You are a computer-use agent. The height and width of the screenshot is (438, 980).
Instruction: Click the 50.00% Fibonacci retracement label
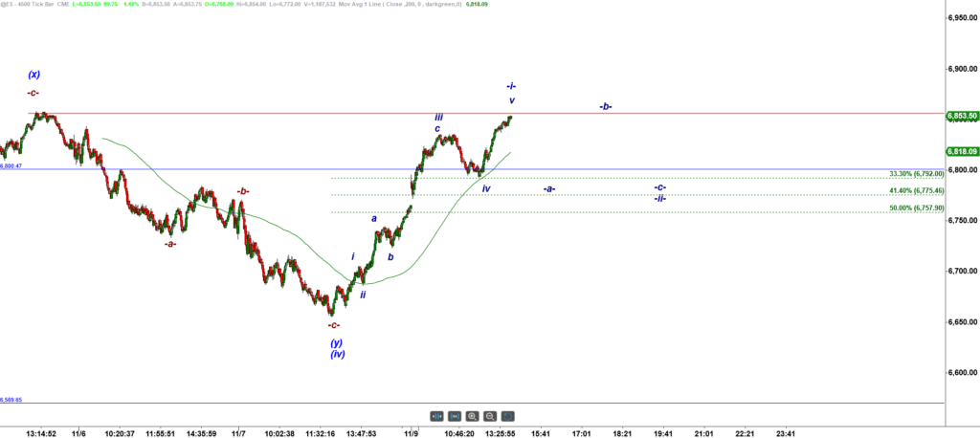point(916,208)
